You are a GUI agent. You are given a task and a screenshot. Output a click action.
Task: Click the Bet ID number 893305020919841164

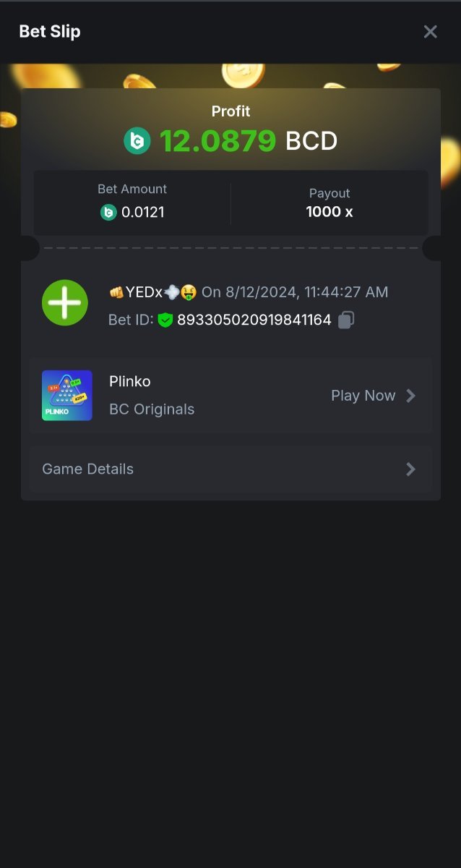pyautogui.click(x=254, y=320)
